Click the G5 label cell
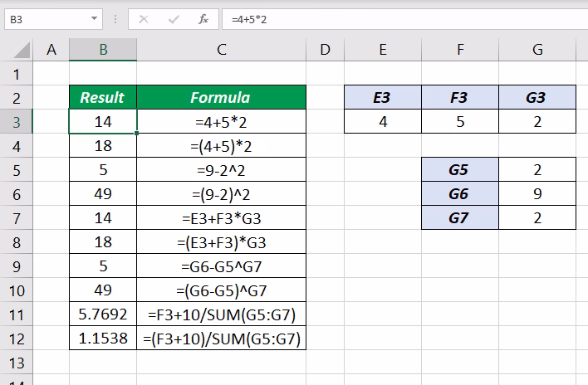The height and width of the screenshot is (385, 588). click(460, 169)
